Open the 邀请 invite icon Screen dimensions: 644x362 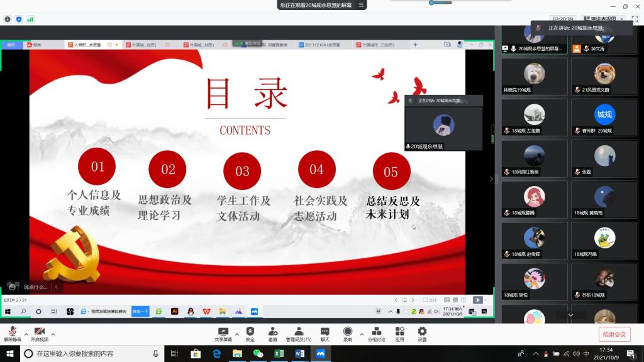point(272,333)
